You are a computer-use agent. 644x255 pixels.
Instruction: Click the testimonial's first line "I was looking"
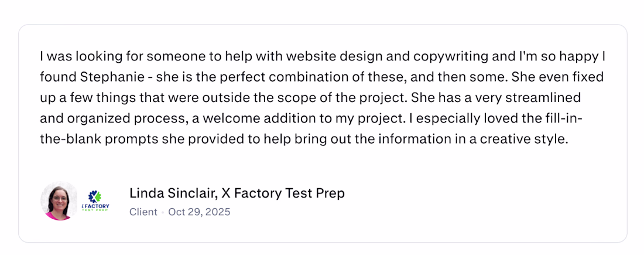[x=73, y=57]
